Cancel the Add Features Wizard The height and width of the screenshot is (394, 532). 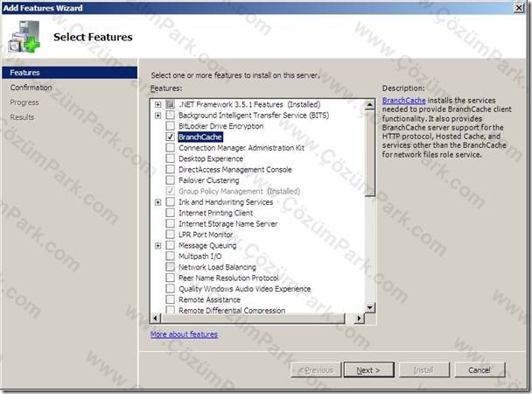(x=479, y=369)
